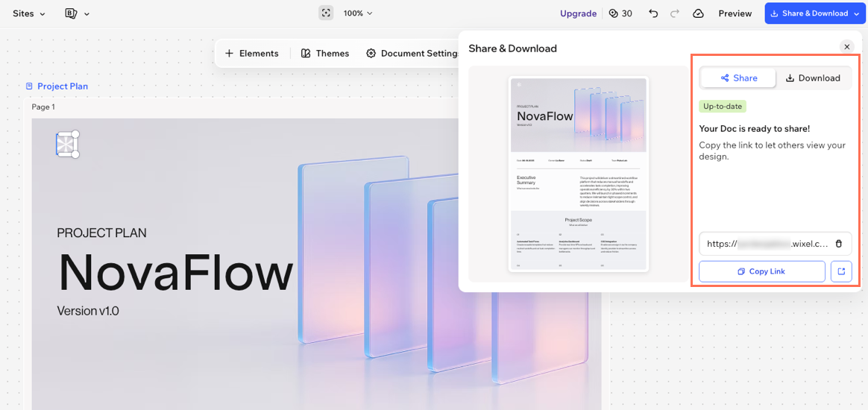
Task: Click the brand kit B icon
Action: point(71,13)
